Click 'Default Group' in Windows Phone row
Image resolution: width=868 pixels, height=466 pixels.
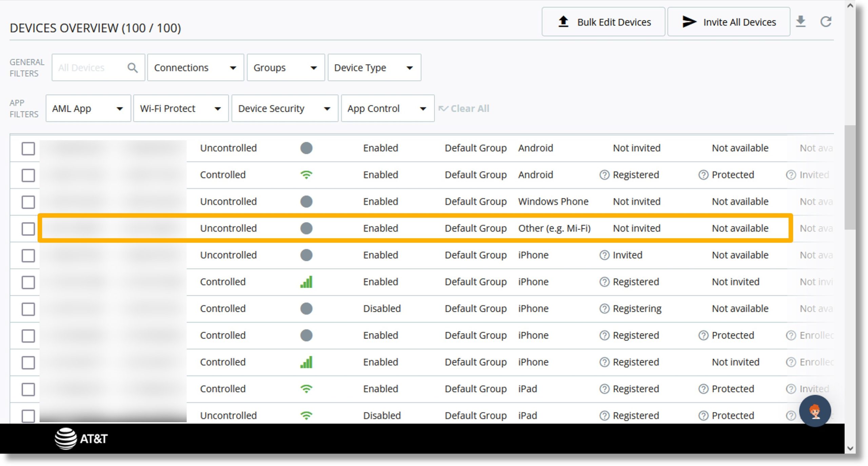click(475, 202)
